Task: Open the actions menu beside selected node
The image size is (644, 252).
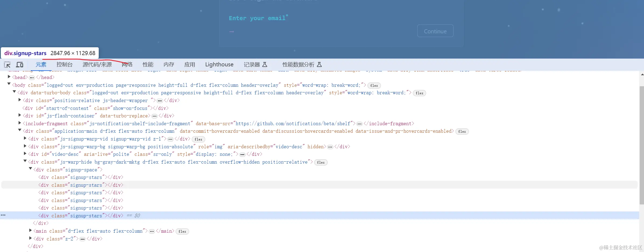Action: pyautogui.click(x=3, y=215)
